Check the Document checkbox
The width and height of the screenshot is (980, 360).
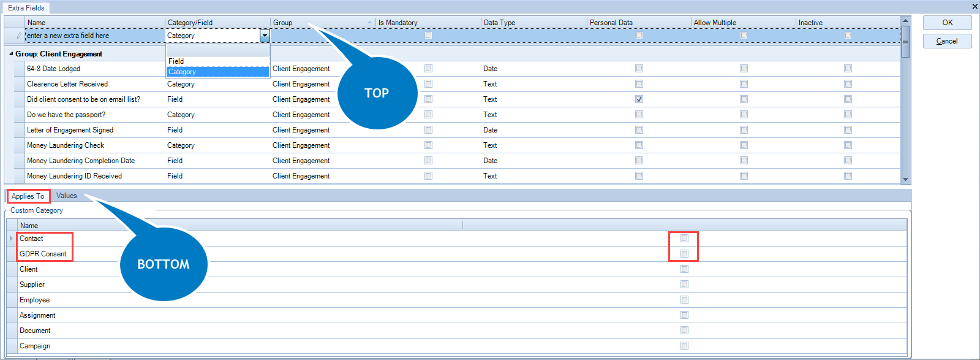684,331
